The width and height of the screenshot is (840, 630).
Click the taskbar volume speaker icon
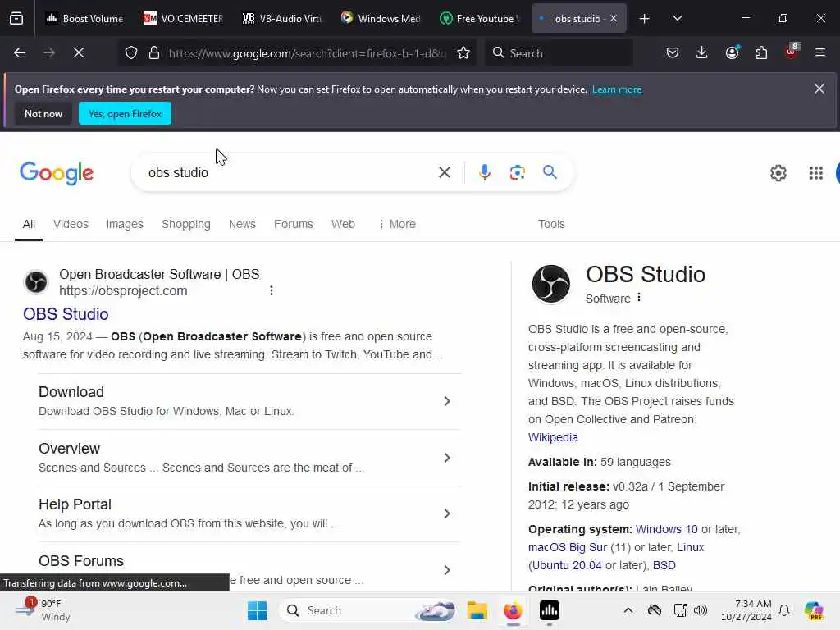click(701, 610)
